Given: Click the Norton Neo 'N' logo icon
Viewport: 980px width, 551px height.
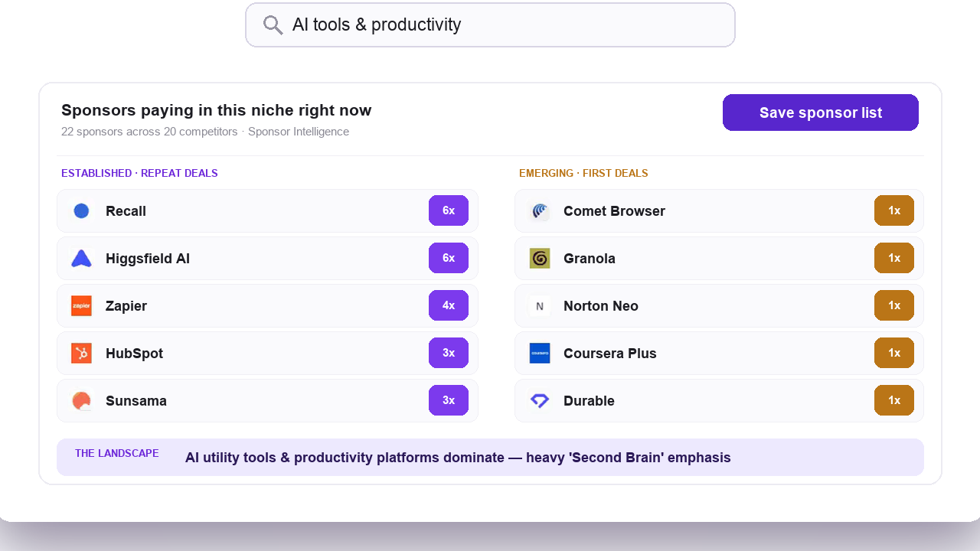Looking at the screenshot, I should [540, 306].
